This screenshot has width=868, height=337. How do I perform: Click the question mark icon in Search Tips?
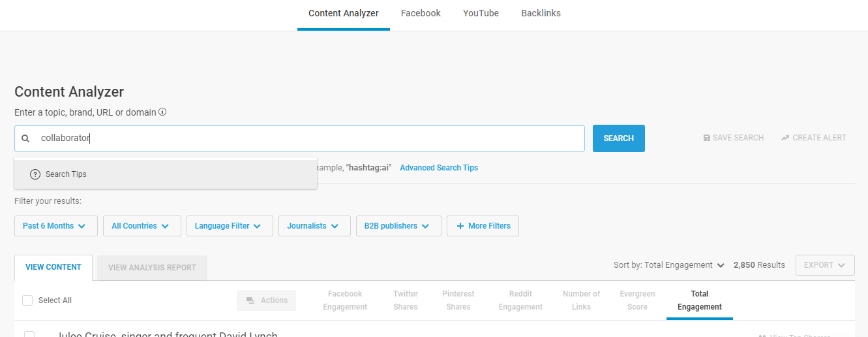(35, 174)
